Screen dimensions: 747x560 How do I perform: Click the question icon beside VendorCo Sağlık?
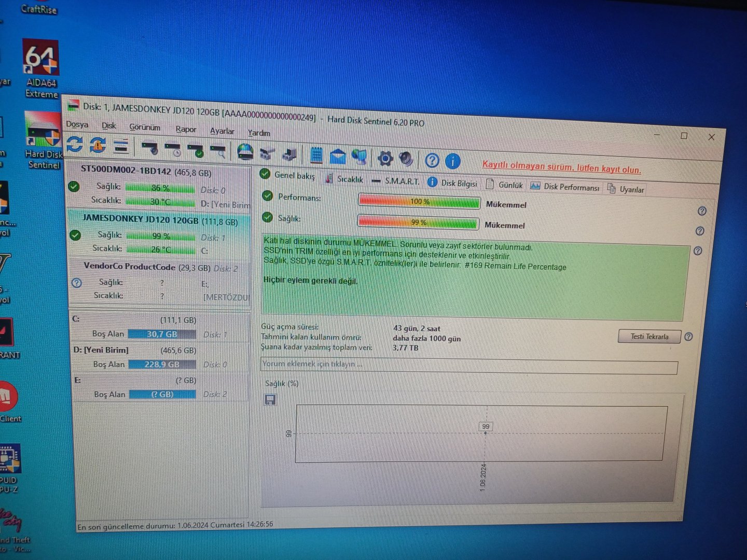(x=77, y=283)
